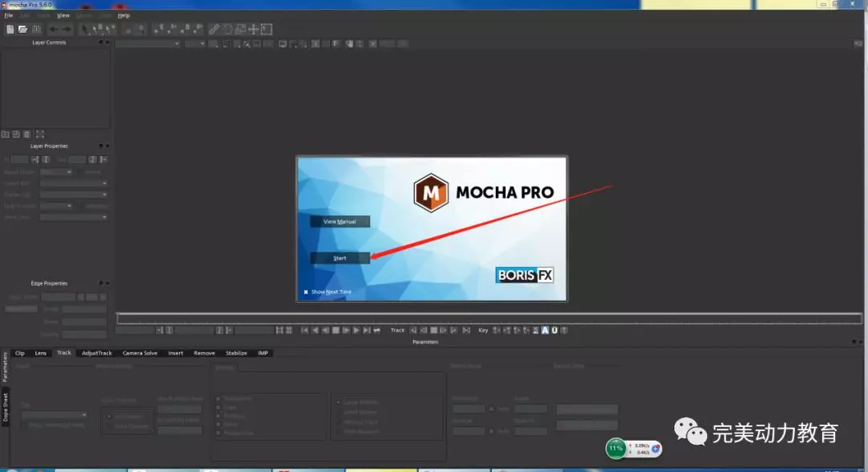Select the hand Pan tool in viewer bar
The height and width of the screenshot is (472, 868).
click(350, 43)
